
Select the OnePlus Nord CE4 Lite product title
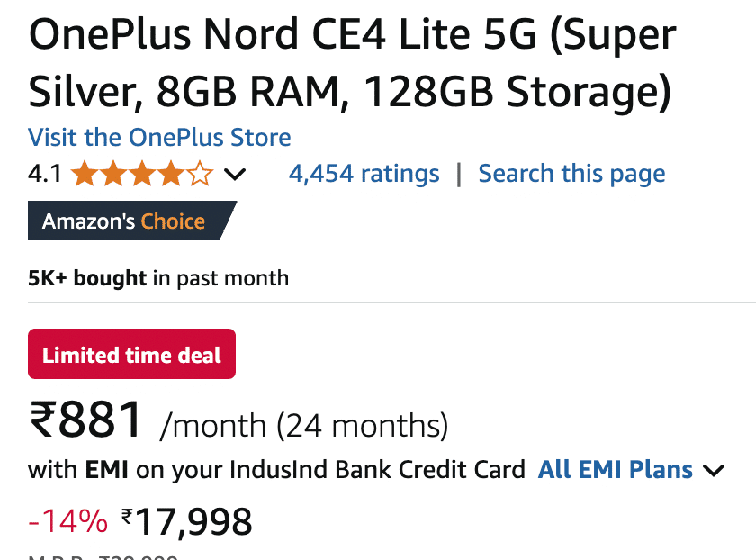tap(352, 63)
